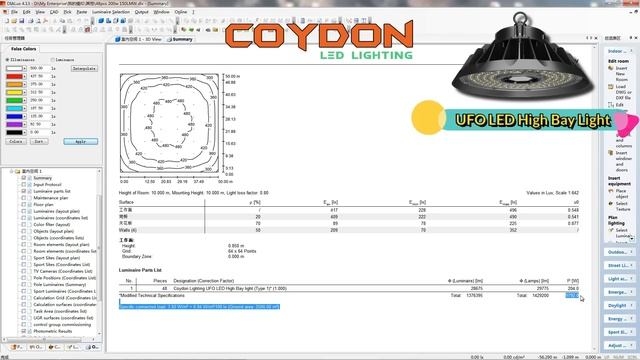Image resolution: width=640 pixels, height=360 pixels.
Task: Click the page icon beside Pole Luminaires (Summary)
Action: click(29, 284)
